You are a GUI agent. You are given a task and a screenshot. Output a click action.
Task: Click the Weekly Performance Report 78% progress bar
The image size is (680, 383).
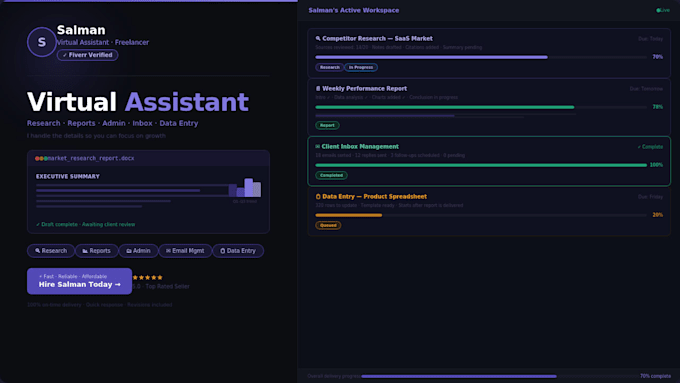[x=481, y=107]
